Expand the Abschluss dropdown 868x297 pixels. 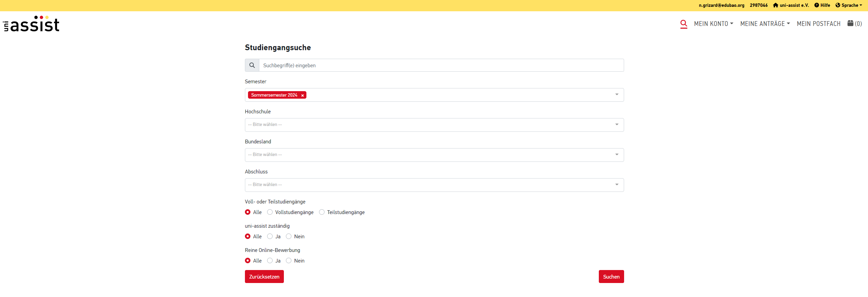click(434, 185)
